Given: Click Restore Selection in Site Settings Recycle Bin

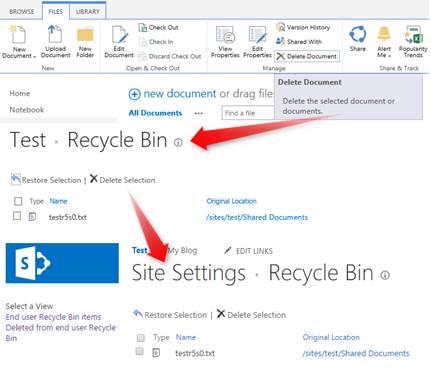Looking at the screenshot, I should tap(170, 315).
